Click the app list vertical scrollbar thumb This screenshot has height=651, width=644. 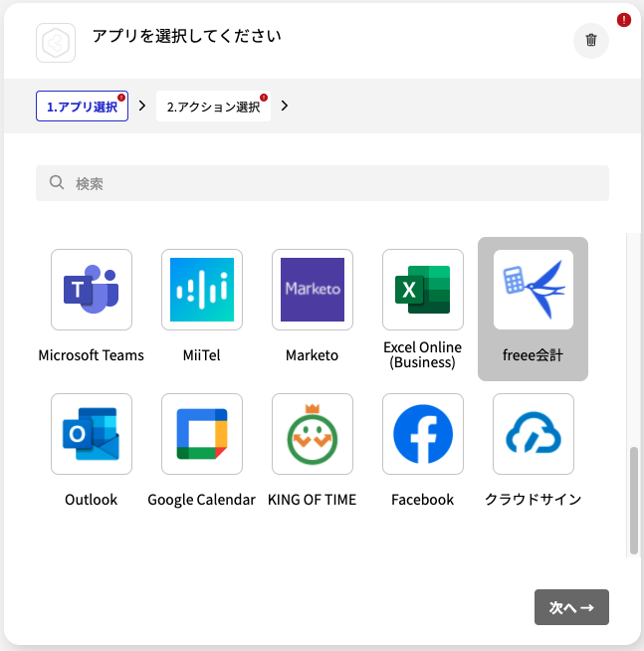coord(634,501)
